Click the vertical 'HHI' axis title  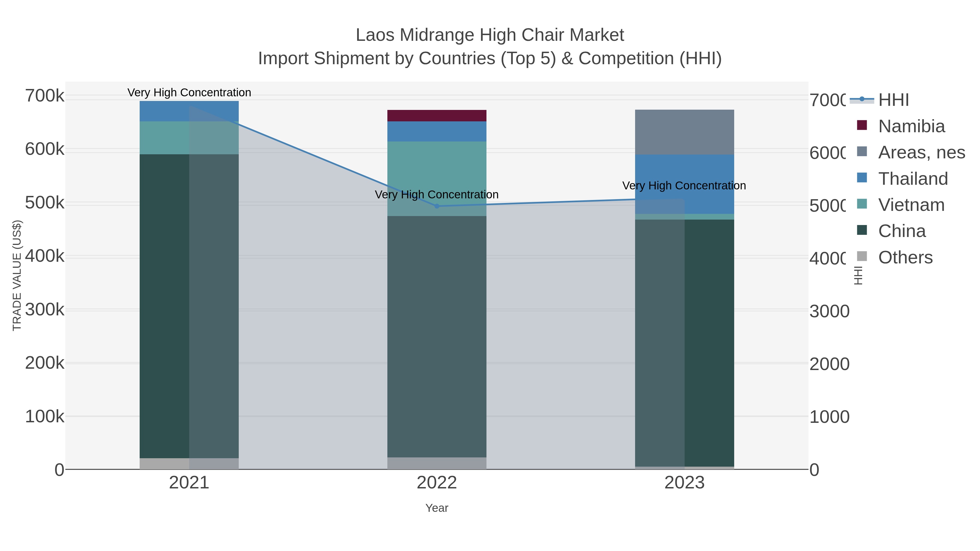pos(858,275)
